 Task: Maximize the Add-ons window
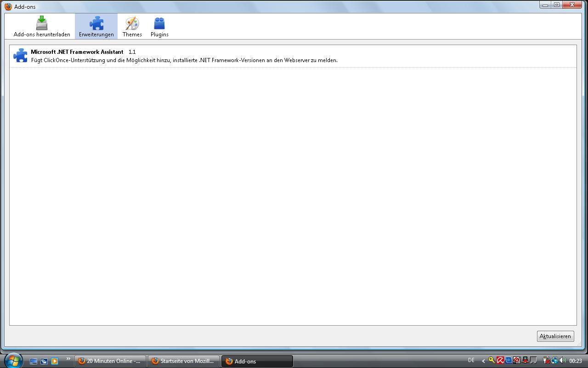coord(557,5)
